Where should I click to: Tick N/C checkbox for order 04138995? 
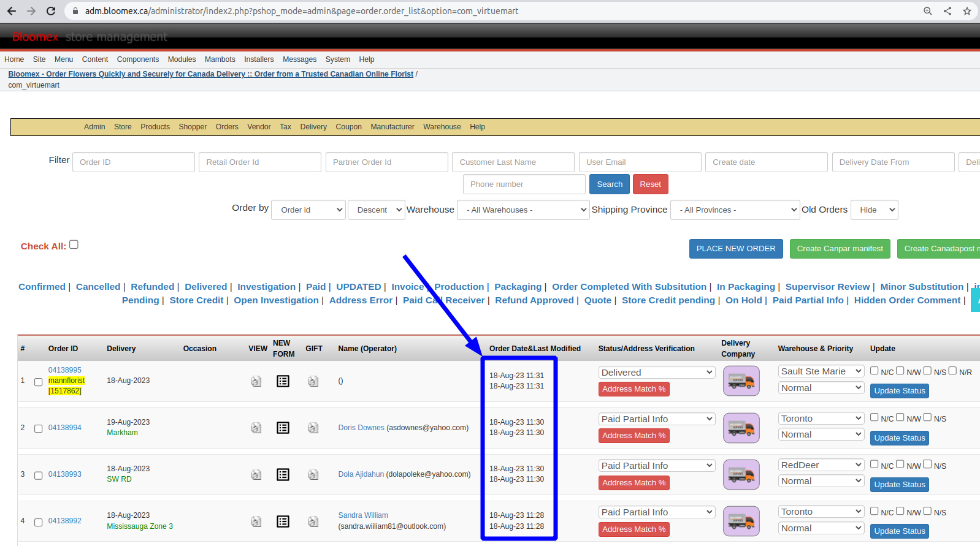tap(875, 371)
